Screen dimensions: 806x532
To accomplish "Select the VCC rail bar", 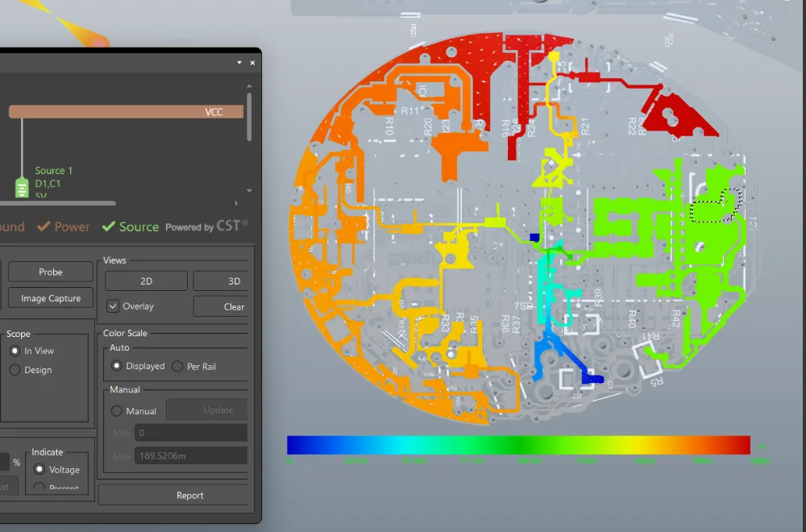I will [126, 111].
